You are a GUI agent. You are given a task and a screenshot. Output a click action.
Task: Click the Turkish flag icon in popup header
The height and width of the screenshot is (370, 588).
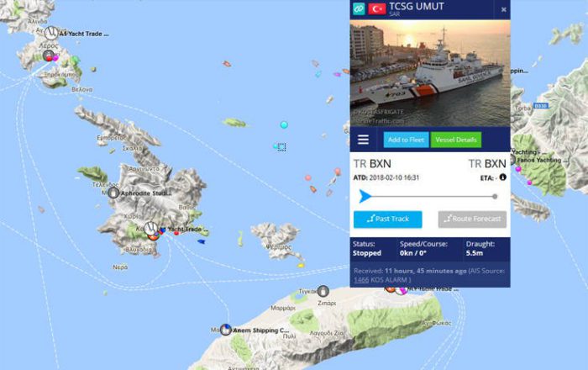[x=377, y=8]
